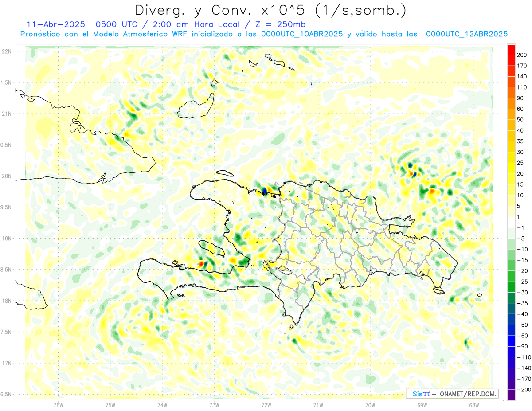Click the '22N' latitude label
The height and width of the screenshot is (411, 532).
(7, 51)
